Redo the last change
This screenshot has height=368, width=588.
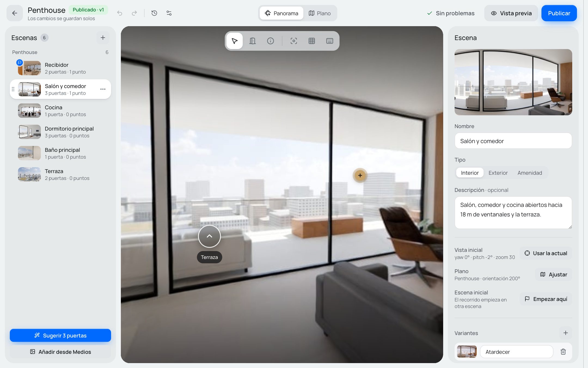click(x=134, y=13)
